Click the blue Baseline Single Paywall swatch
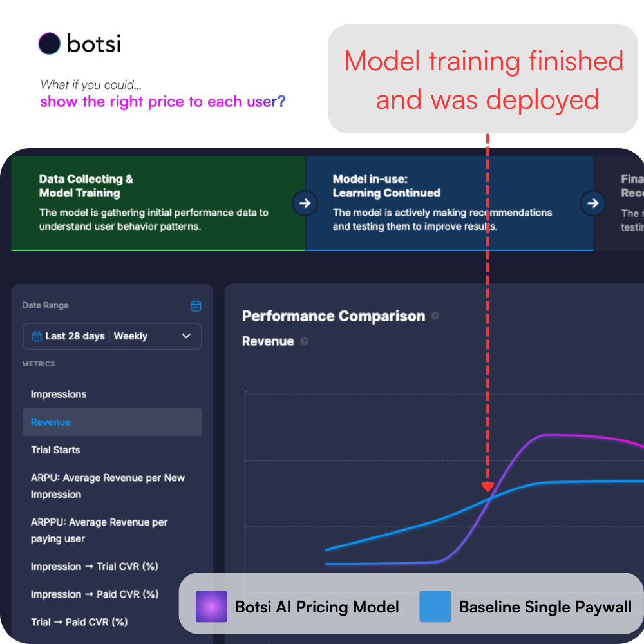The width and height of the screenshot is (644, 644). 435,607
